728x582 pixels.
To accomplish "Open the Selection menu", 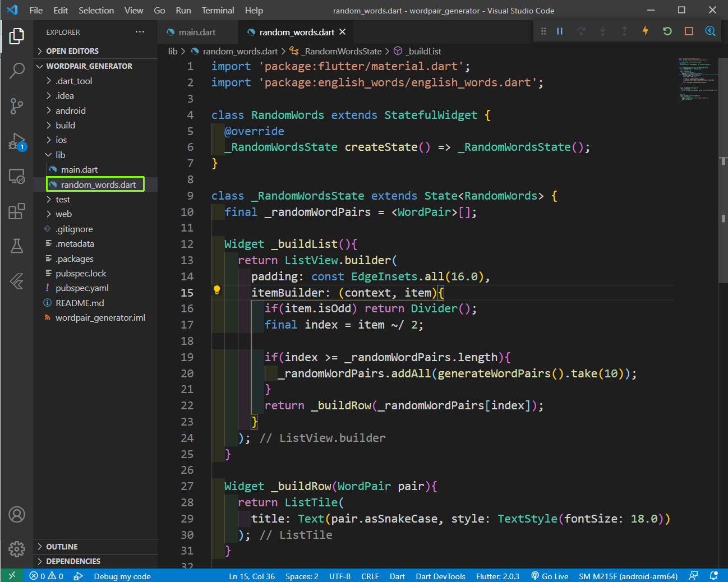I will (x=96, y=10).
